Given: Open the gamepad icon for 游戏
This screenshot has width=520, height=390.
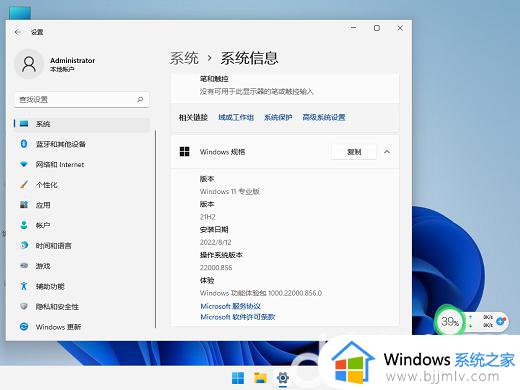Looking at the screenshot, I should [x=24, y=266].
